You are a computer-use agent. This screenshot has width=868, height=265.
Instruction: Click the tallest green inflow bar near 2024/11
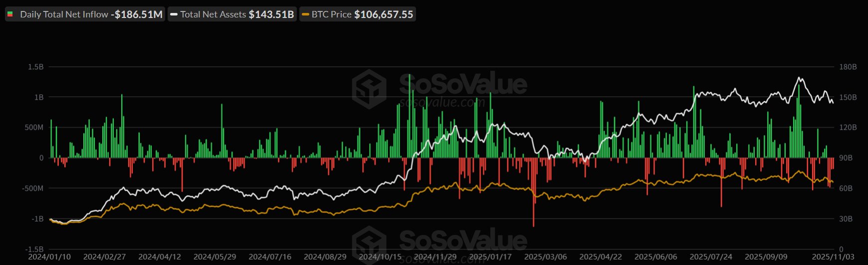click(x=410, y=116)
